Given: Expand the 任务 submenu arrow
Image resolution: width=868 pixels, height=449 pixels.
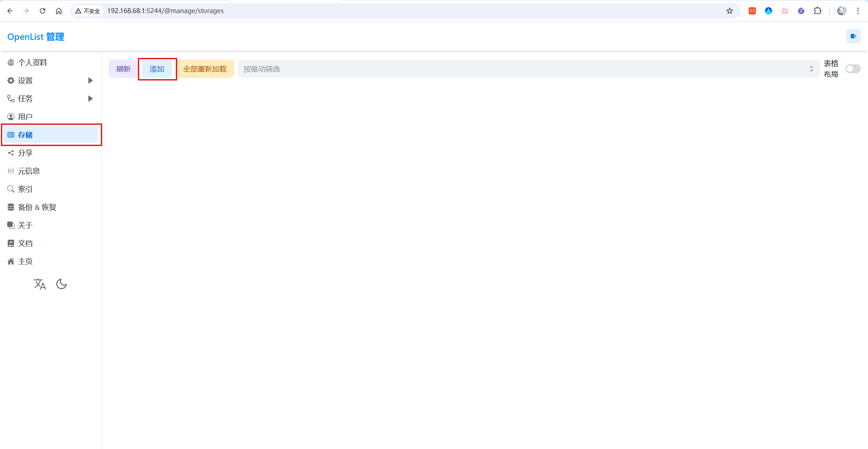Looking at the screenshot, I should (x=90, y=99).
